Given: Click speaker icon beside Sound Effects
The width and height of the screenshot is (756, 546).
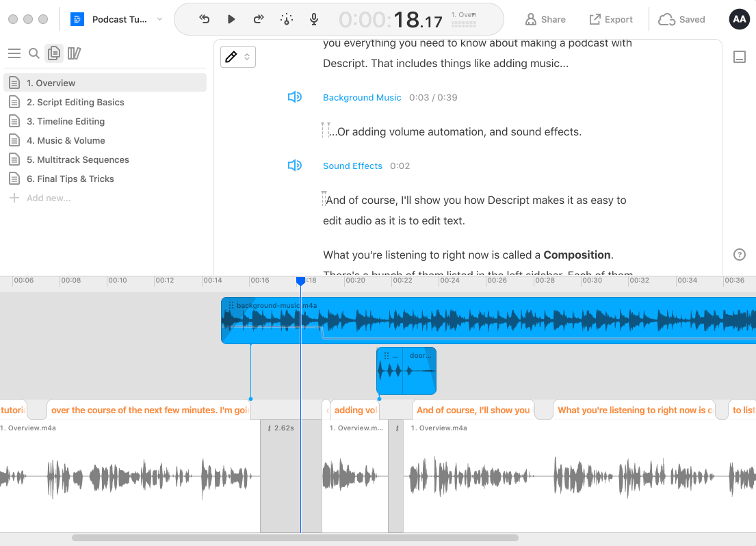Looking at the screenshot, I should pos(295,166).
